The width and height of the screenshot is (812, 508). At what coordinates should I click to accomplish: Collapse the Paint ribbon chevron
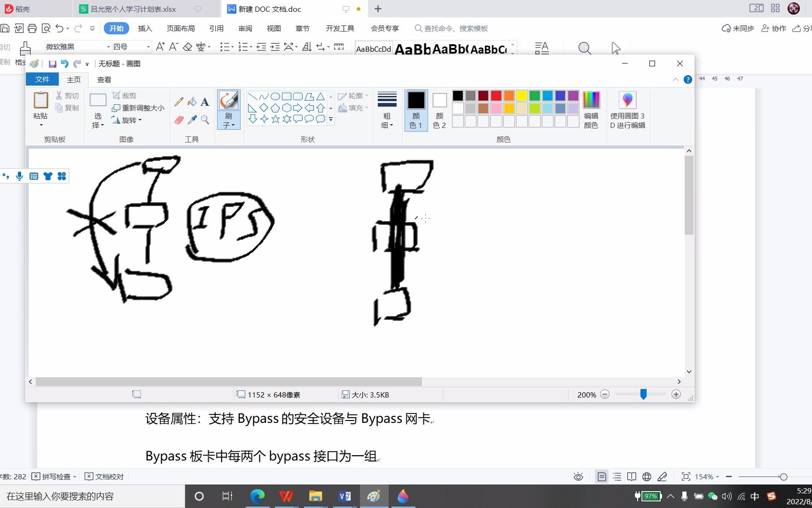[x=676, y=79]
